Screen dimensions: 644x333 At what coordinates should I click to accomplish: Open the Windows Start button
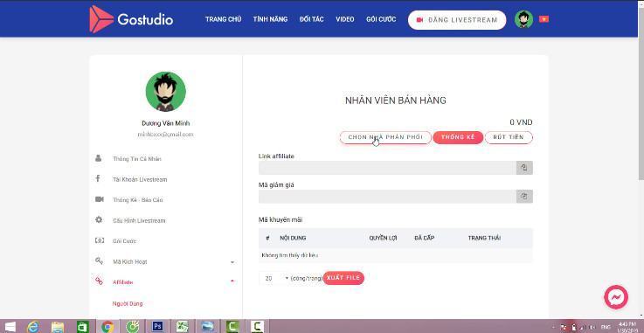[x=10, y=327]
